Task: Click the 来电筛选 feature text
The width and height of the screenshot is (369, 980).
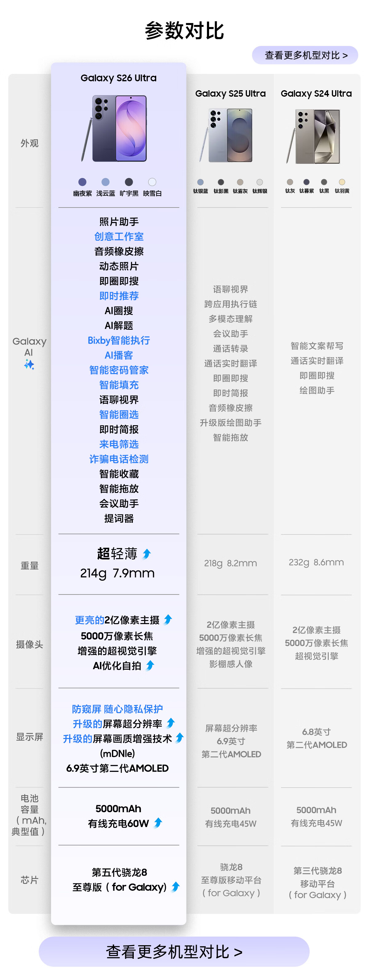Action: (x=119, y=444)
